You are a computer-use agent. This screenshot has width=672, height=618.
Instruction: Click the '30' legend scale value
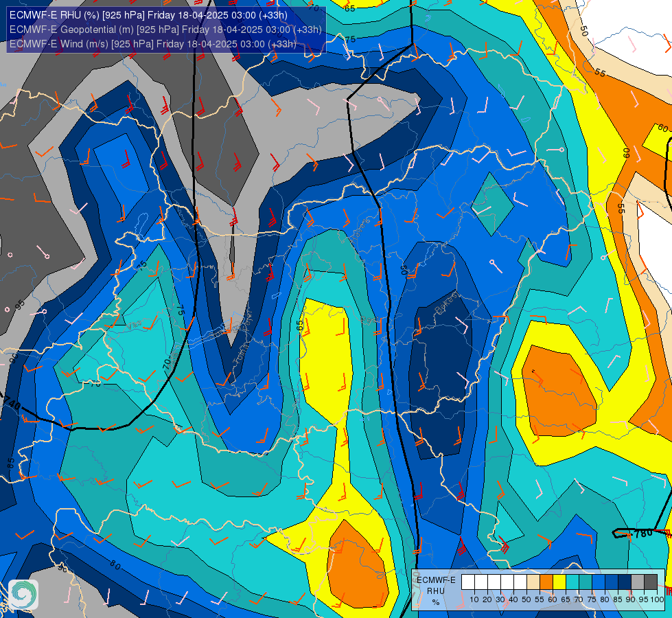pyautogui.click(x=500, y=599)
